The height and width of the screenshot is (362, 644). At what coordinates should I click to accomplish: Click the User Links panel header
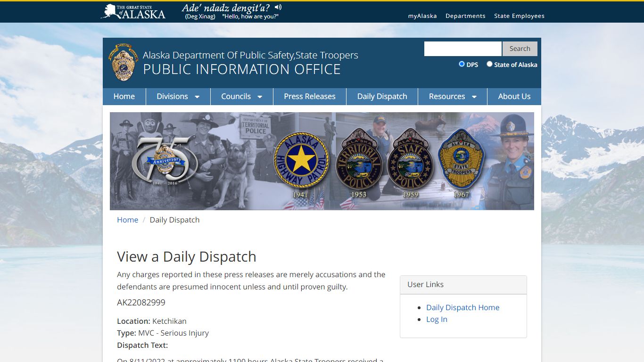click(x=463, y=285)
